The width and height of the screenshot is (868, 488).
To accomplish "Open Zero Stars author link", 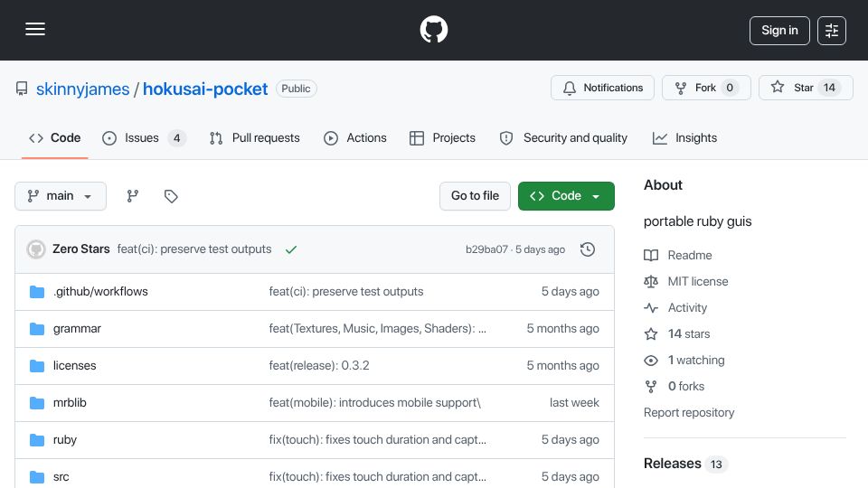I will tap(80, 249).
